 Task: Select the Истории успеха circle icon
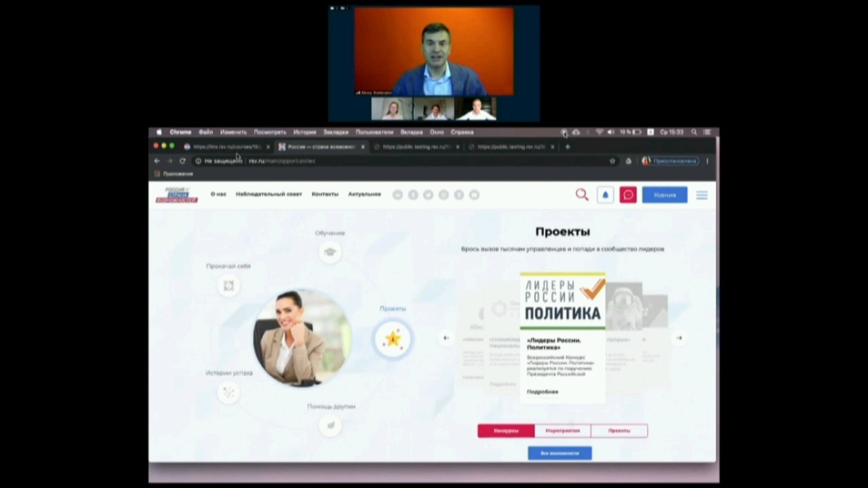point(229,392)
